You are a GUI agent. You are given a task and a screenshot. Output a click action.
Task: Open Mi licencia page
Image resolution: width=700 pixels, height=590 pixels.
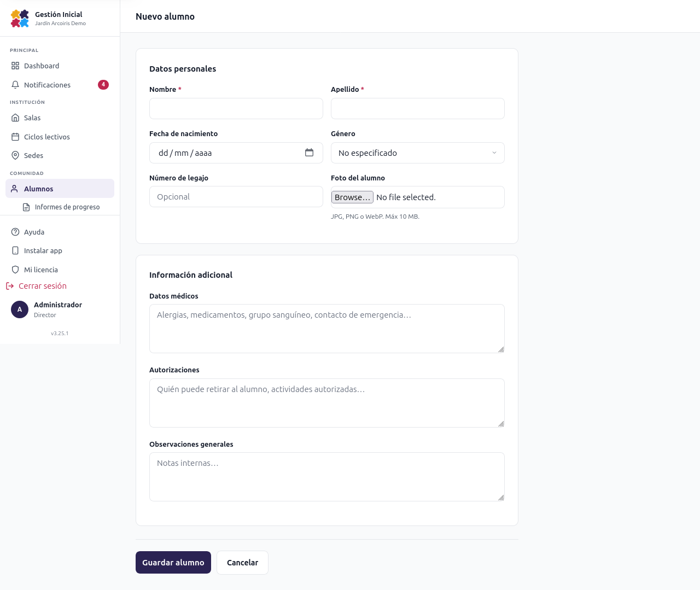point(60,270)
